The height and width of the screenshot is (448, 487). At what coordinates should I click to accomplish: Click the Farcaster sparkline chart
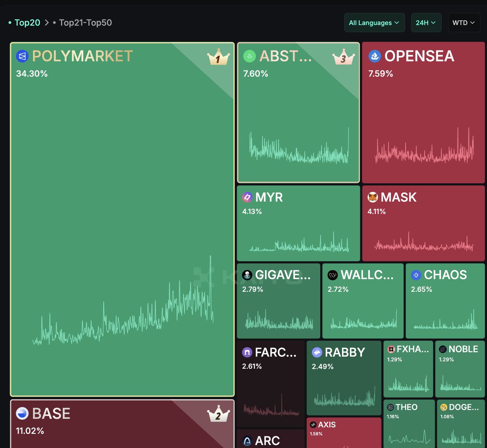tap(271, 405)
